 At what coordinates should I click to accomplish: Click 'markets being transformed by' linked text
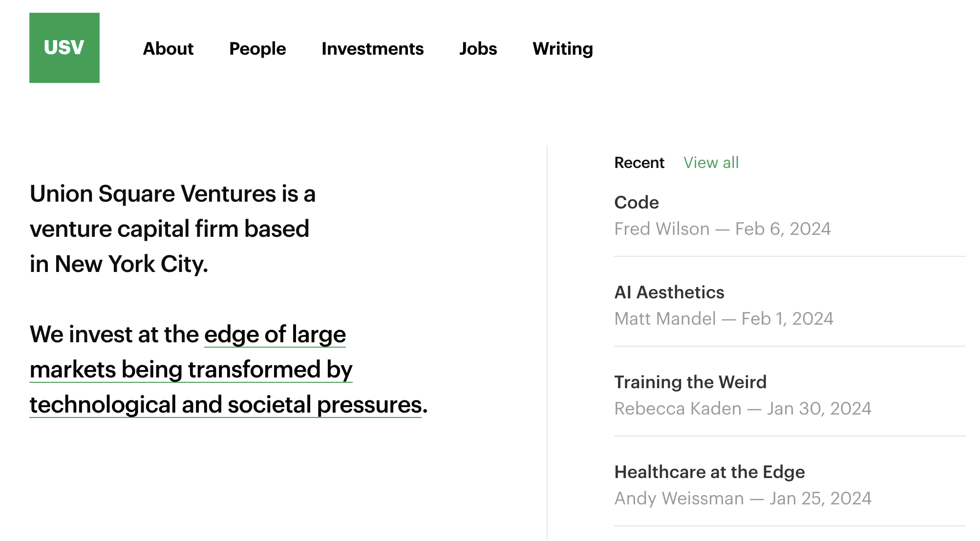[x=191, y=370]
